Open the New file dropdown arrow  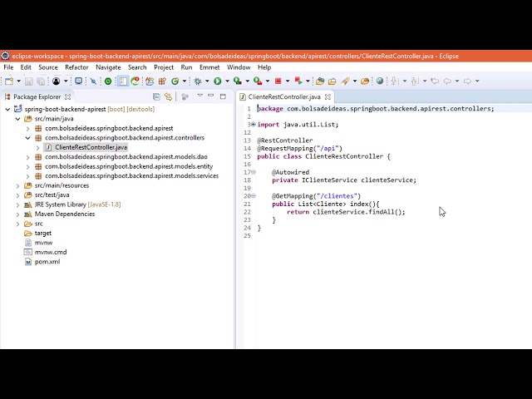[18, 81]
